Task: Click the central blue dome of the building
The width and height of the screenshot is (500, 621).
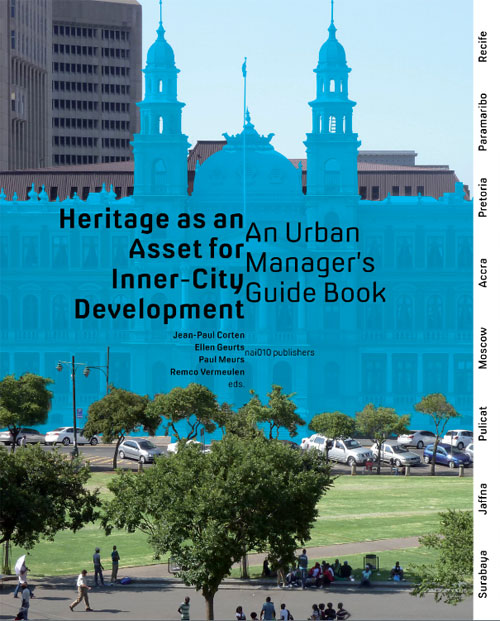Action: [248, 168]
